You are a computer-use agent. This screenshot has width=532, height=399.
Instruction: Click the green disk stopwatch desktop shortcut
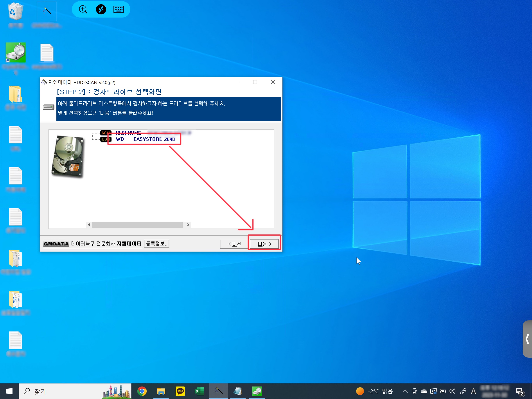[x=16, y=53]
